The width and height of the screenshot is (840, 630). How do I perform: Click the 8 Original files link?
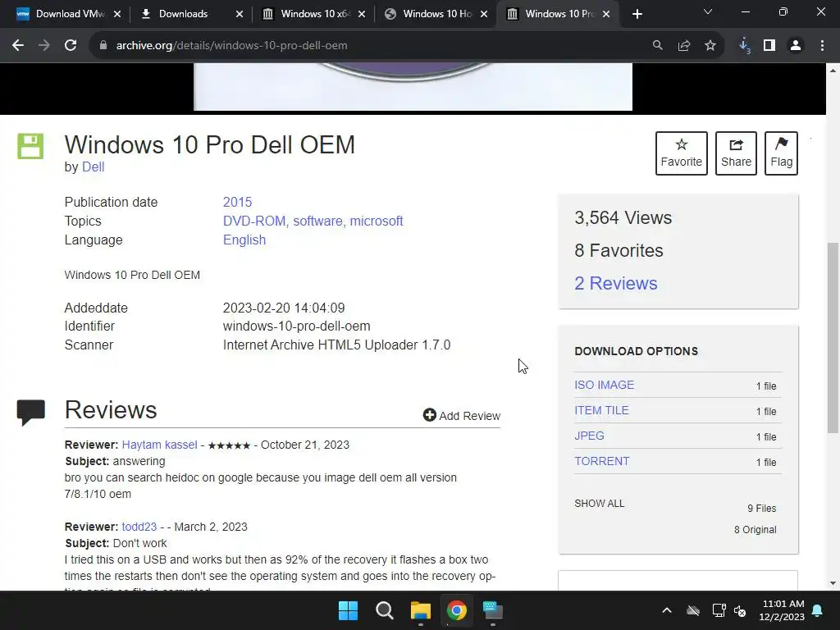point(755,530)
